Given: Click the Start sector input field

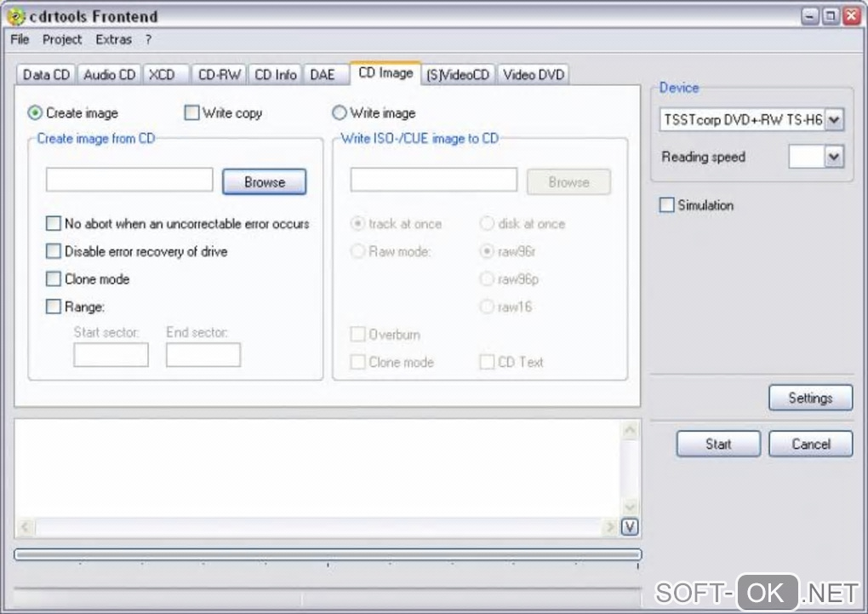Looking at the screenshot, I should (x=111, y=354).
